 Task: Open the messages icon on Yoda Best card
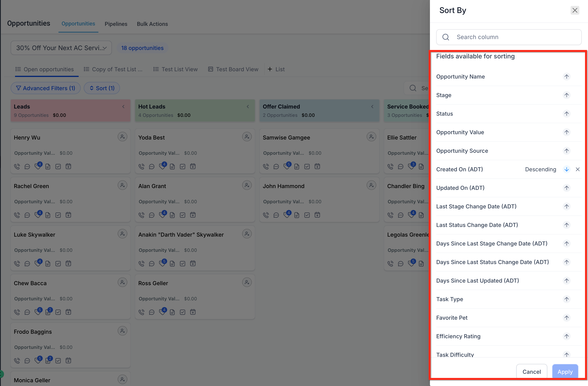[152, 167]
